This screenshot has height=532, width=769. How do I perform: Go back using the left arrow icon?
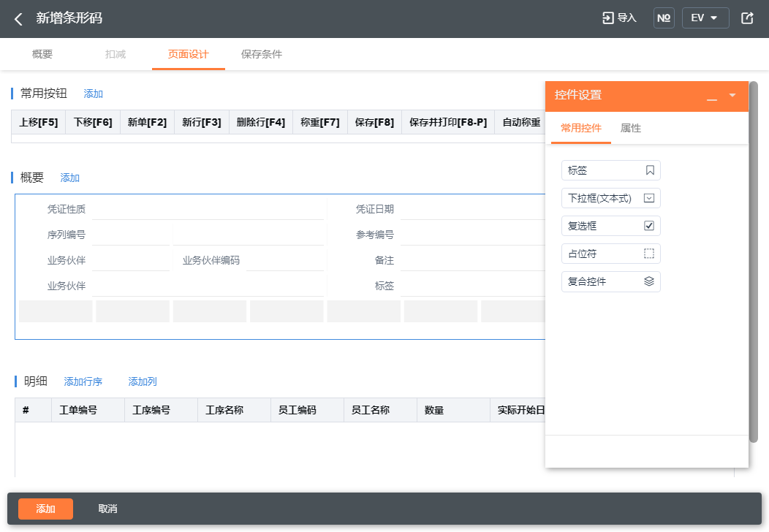pos(18,19)
